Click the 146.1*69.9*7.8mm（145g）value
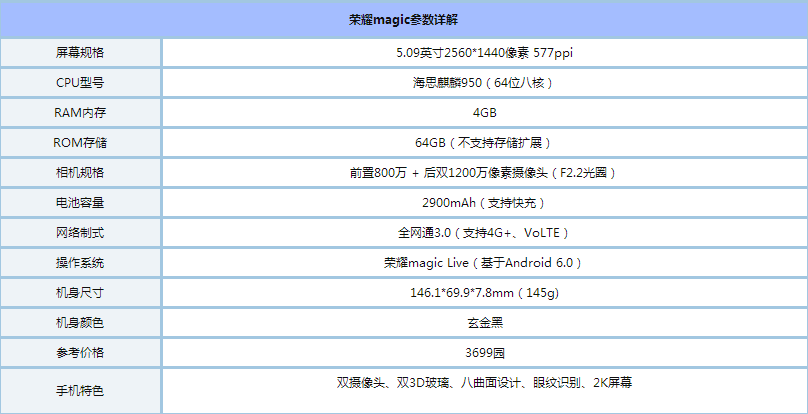Image resolution: width=808 pixels, height=414 pixels. point(484,292)
